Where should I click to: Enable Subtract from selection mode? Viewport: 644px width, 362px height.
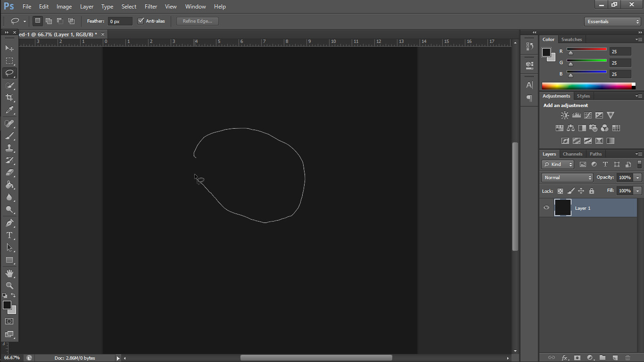click(x=60, y=21)
